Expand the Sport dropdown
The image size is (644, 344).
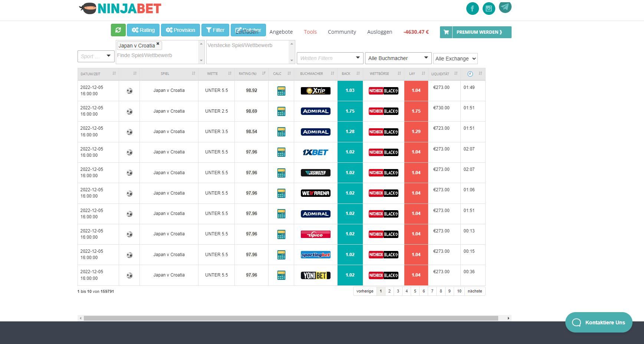coord(96,56)
